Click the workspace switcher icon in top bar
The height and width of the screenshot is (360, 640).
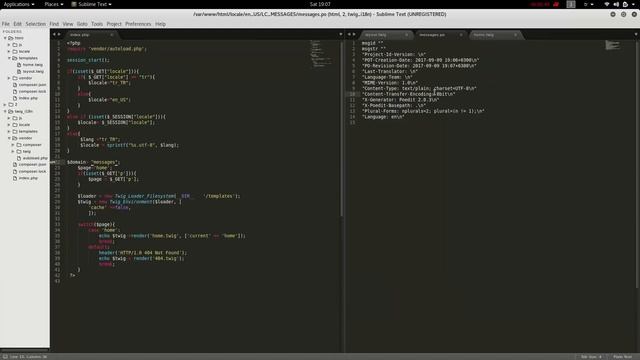click(x=571, y=4)
